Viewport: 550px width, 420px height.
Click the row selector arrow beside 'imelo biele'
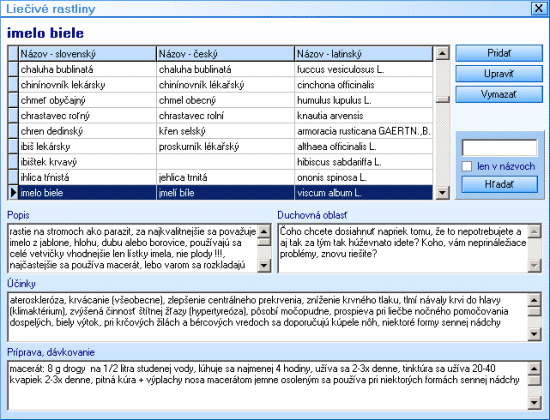click(13, 193)
